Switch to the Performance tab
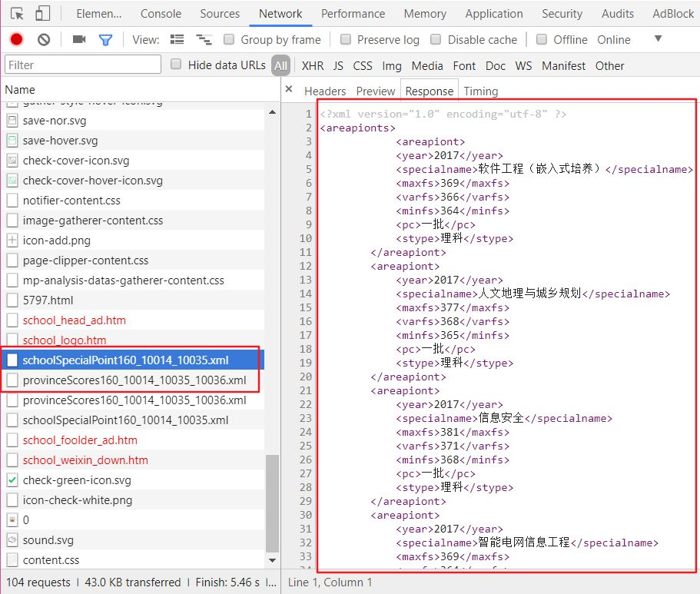The height and width of the screenshot is (594, 700). pos(353,14)
